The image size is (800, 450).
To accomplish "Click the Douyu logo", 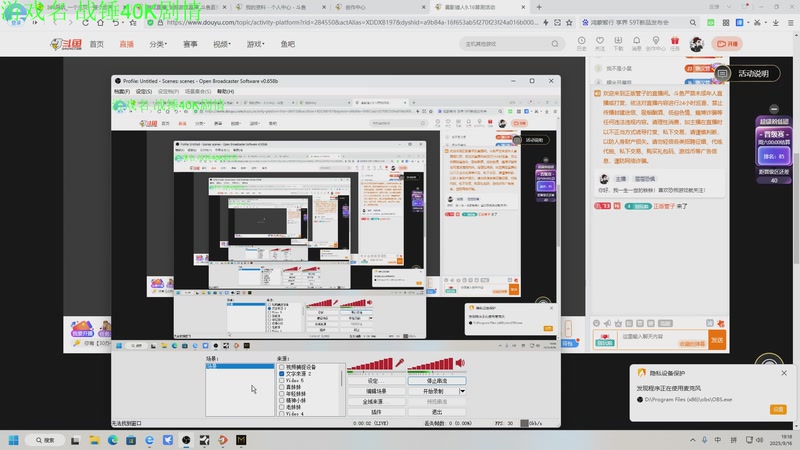I will pyautogui.click(x=66, y=44).
